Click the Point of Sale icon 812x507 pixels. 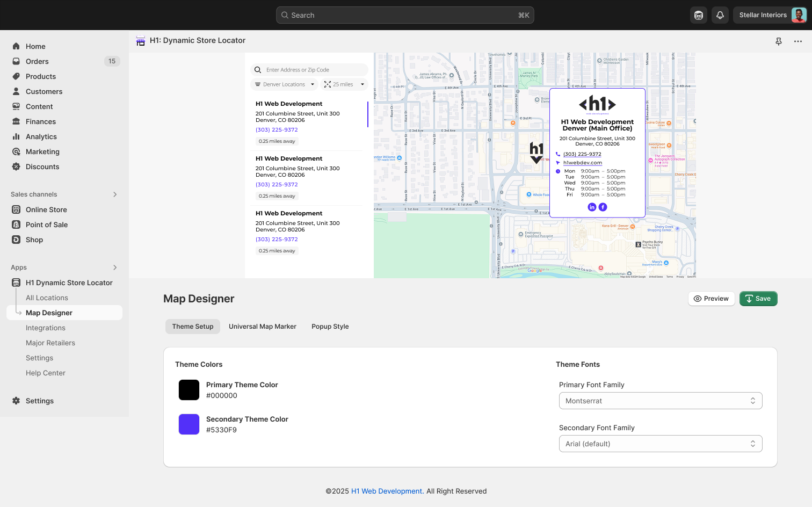16,224
